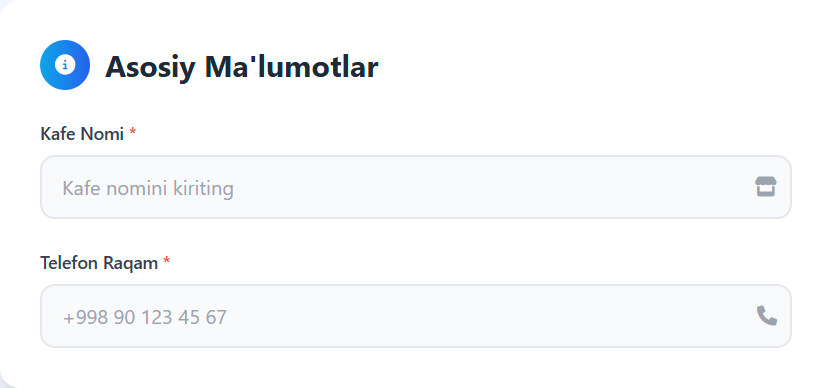Tap the shop icon at the cafe name input's end
The image size is (813, 388).
click(x=765, y=187)
